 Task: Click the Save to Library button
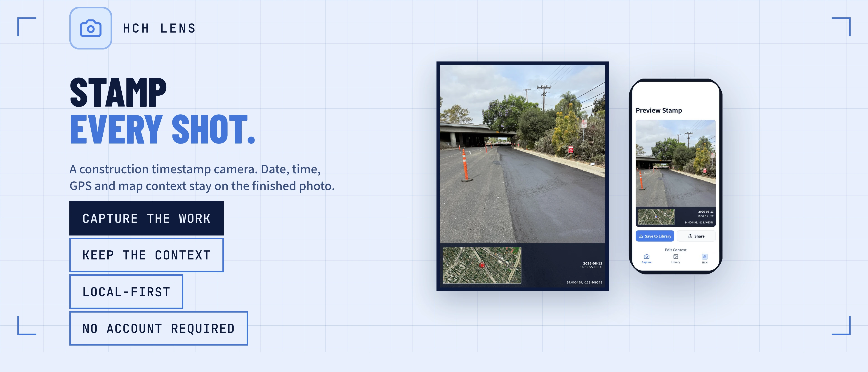655,236
